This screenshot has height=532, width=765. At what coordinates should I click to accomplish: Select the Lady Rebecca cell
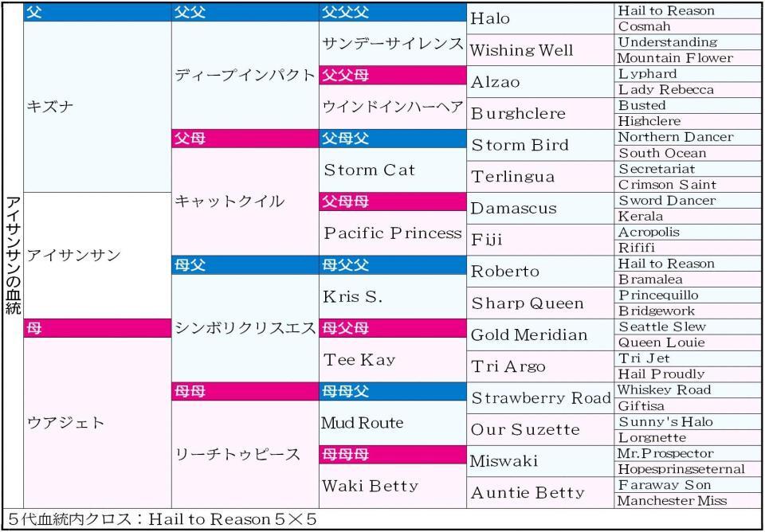coord(688,90)
